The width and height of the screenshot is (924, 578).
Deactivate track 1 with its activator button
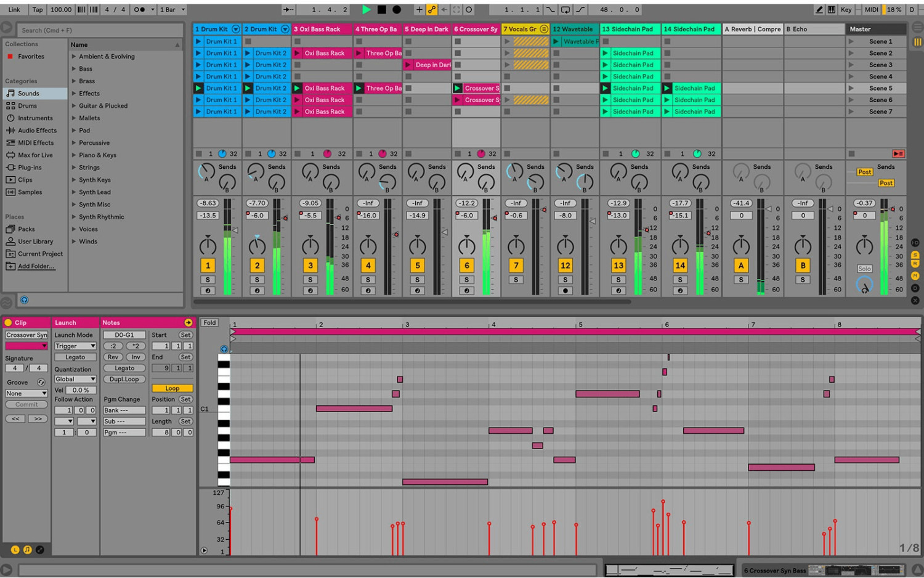click(x=208, y=266)
